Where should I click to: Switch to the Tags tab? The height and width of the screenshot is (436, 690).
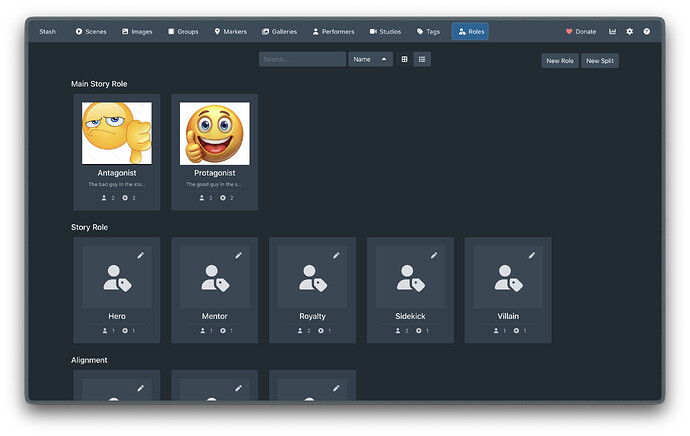tap(428, 32)
